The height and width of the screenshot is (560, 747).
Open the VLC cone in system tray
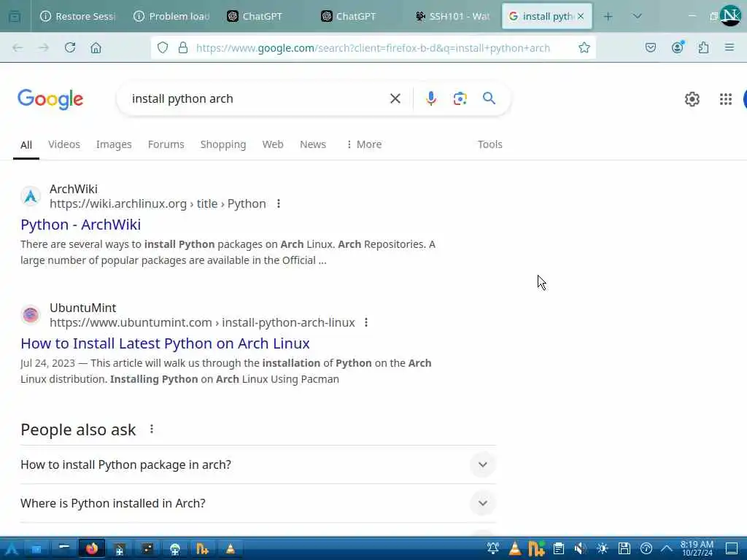(x=514, y=548)
